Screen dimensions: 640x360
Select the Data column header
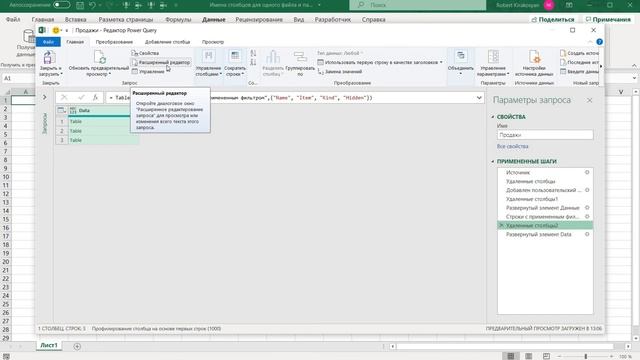point(103,111)
